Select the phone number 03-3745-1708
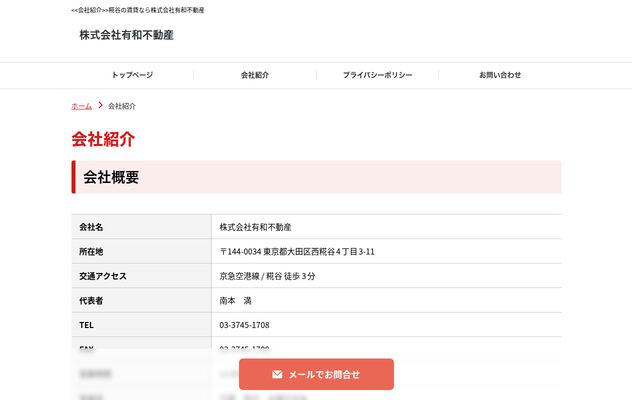 (x=244, y=325)
